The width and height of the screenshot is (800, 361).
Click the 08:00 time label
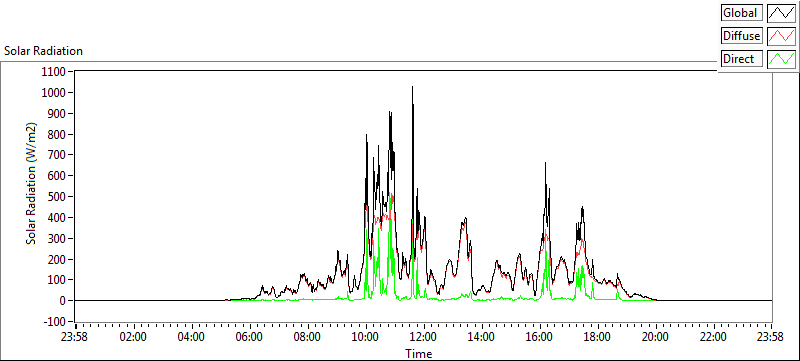pyautogui.click(x=308, y=337)
